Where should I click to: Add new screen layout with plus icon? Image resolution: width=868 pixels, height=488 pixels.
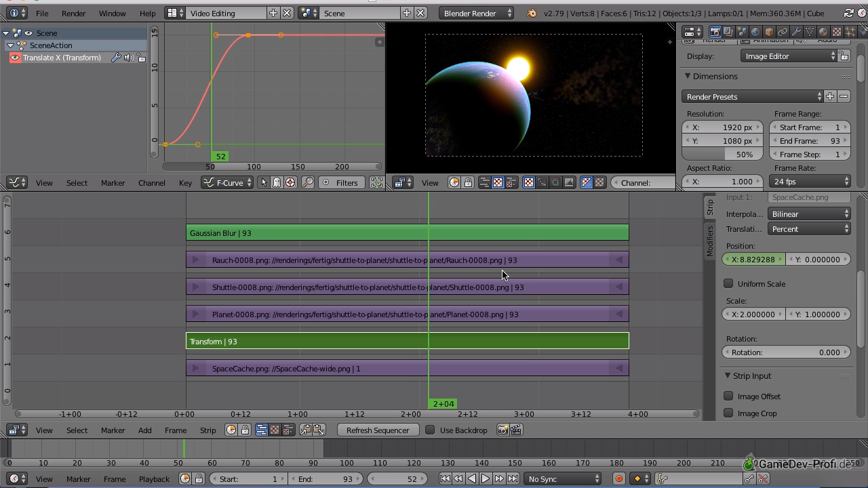(x=273, y=13)
